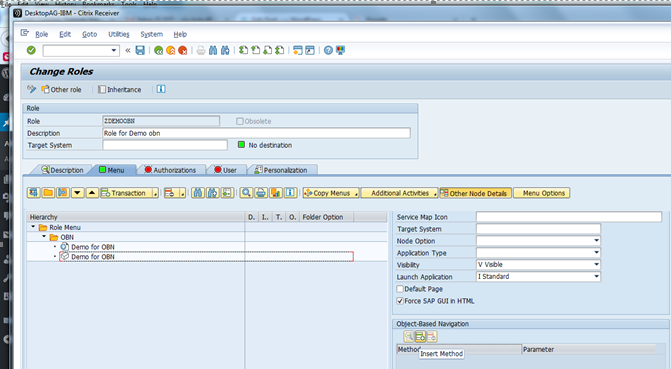The image size is (671, 369).
Task: Click the Move Down arrow button
Action: 77,193
